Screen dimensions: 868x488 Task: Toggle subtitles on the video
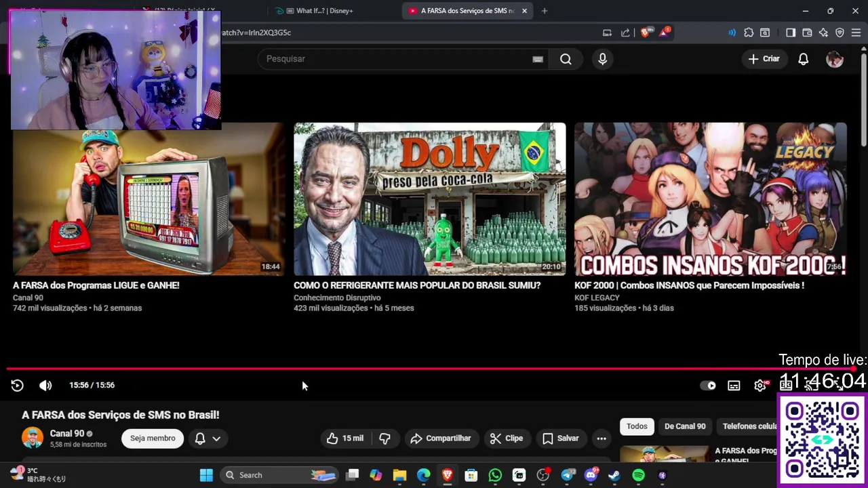[734, 385]
